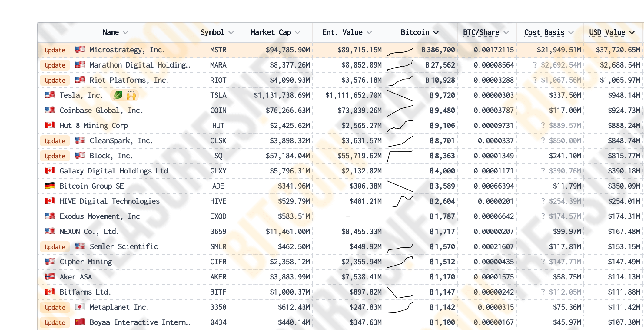The image size is (644, 330).
Task: Sort by Market Cap column arrow
Action: 297,32
